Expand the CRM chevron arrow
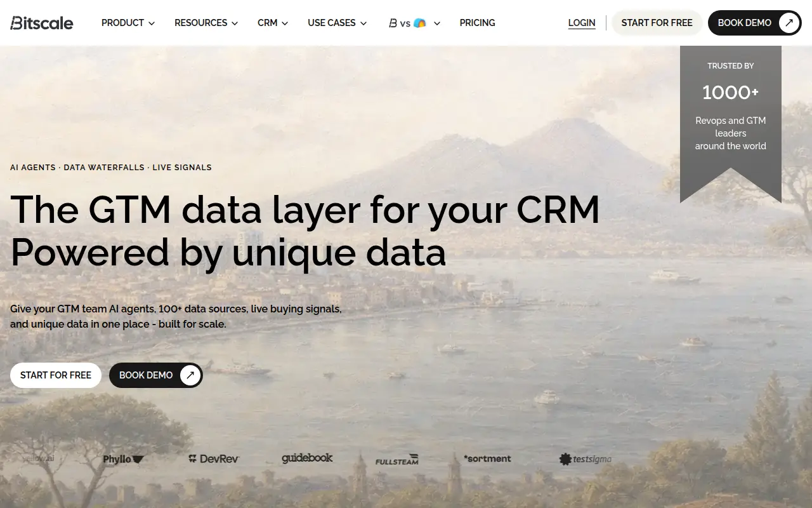Viewport: 812px width, 508px height. point(285,23)
